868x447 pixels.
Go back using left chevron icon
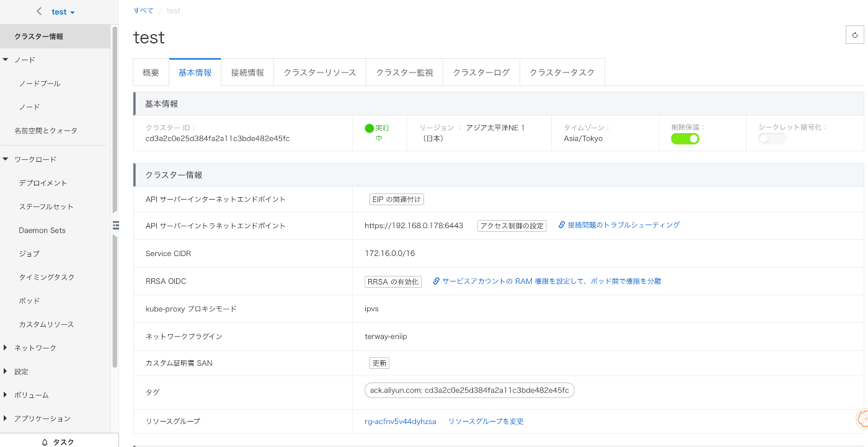(x=40, y=12)
